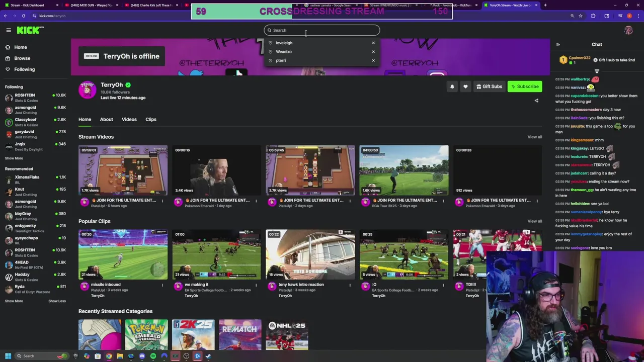View all Popular Clips
644x362 pixels.
tap(535, 221)
